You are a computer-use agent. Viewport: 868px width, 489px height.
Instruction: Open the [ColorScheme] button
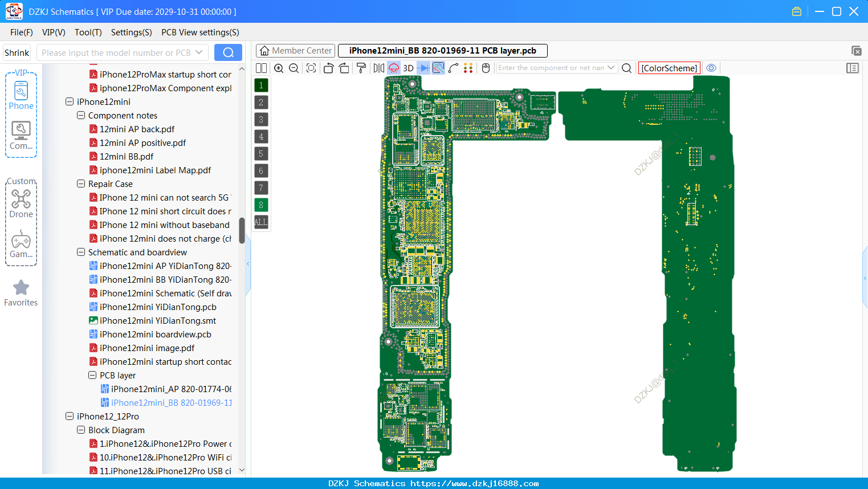tap(669, 68)
